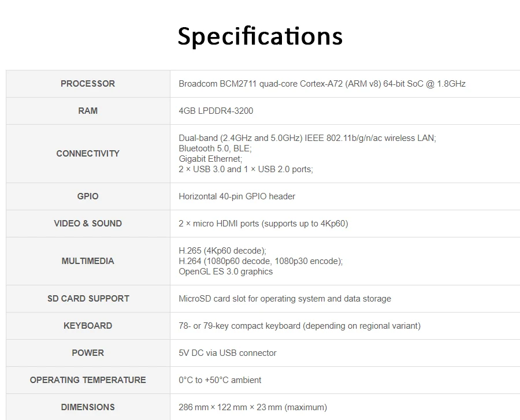Click the OpenGL ES 3.0 graphics line
The width and height of the screenshot is (520, 420).
[x=225, y=272]
